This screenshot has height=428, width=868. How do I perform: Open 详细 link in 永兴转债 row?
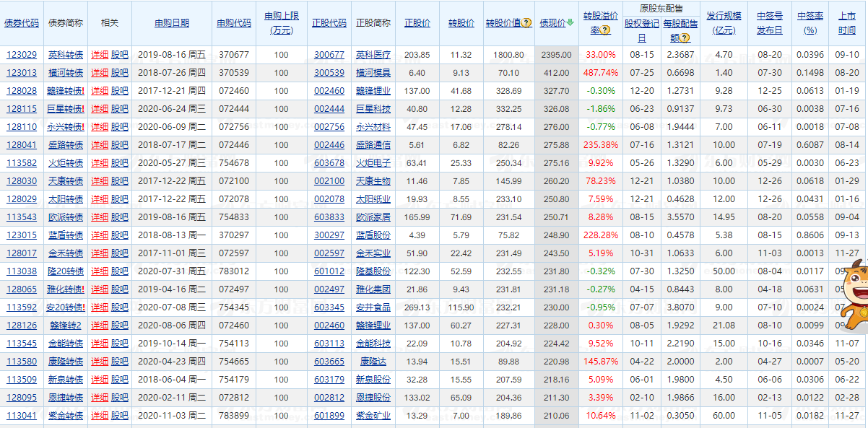100,127
